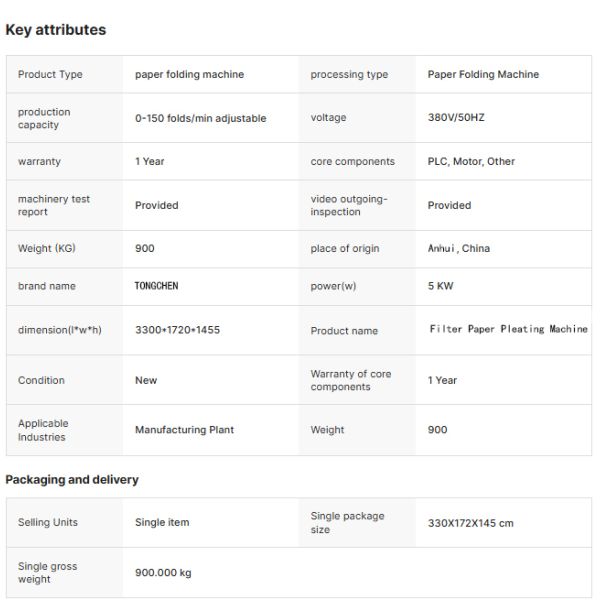Image resolution: width=600 pixels, height=600 pixels.
Task: Select the Single item selling unit value
Action: [162, 522]
